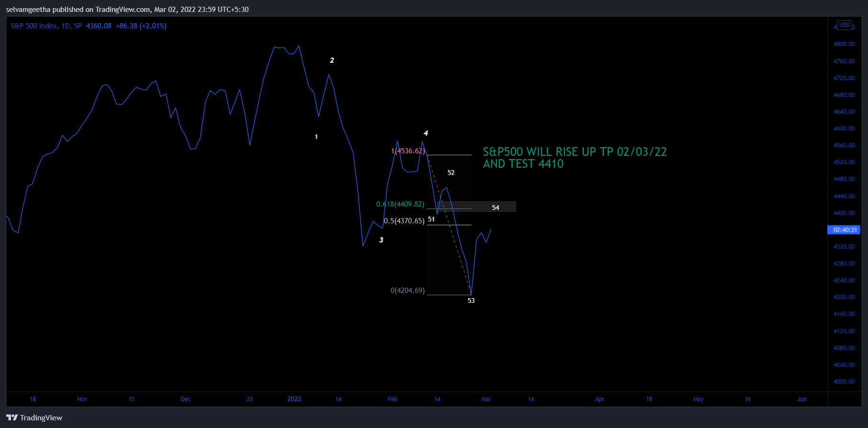This screenshot has width=868, height=428.
Task: Click the published-by header text at top
Action: pos(127,10)
